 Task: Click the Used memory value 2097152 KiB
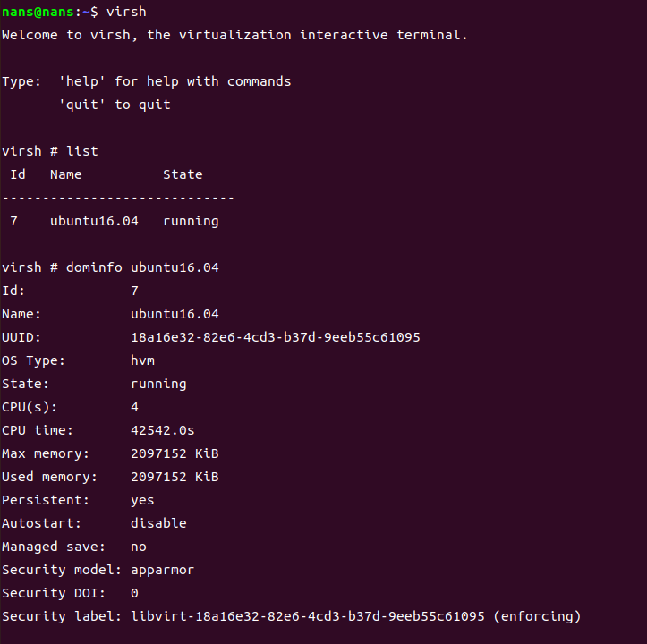175,477
